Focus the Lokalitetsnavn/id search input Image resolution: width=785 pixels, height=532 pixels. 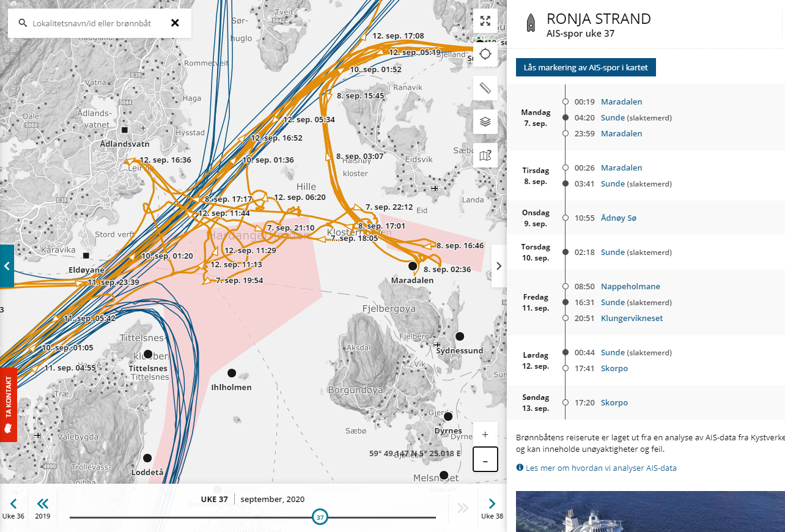[x=92, y=23]
